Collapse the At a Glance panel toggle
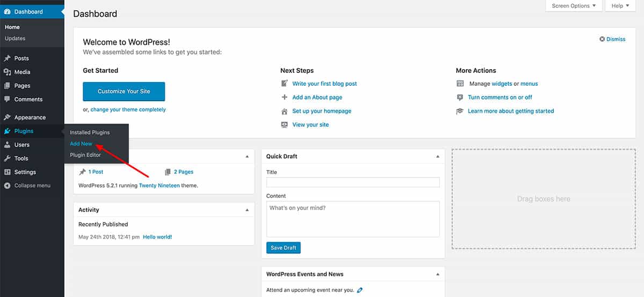 247,157
